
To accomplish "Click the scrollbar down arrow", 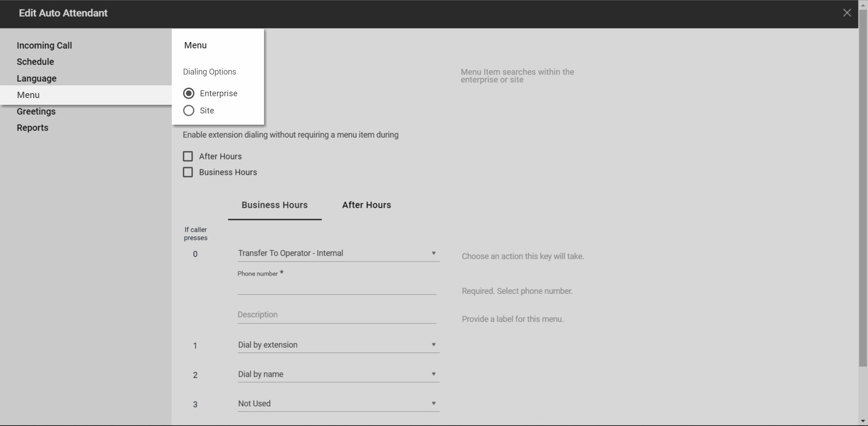I will coord(863,421).
